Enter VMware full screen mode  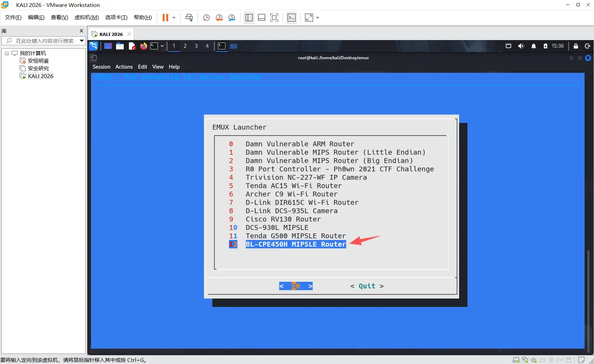coord(274,18)
